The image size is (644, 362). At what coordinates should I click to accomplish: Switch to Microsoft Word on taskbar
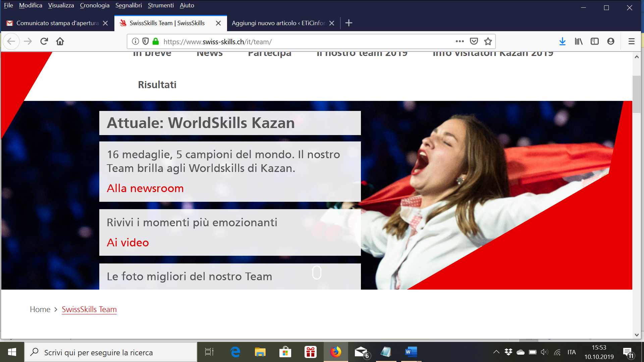(411, 352)
